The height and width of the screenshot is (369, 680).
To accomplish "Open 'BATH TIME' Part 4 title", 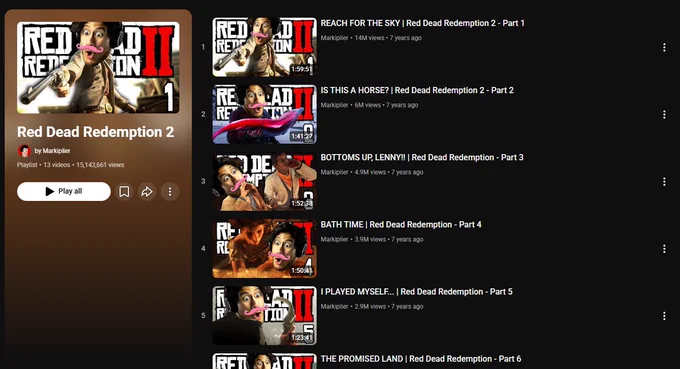I will 401,225.
